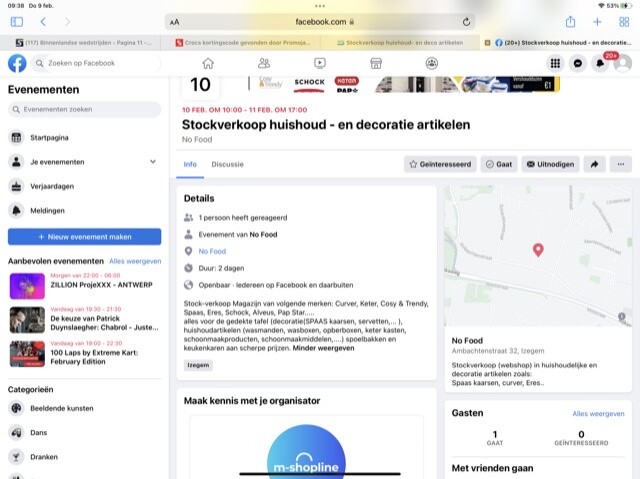Screen dimensions: 640x479
Task: Open Verjaardagen in events sidebar
Action: 84,186
